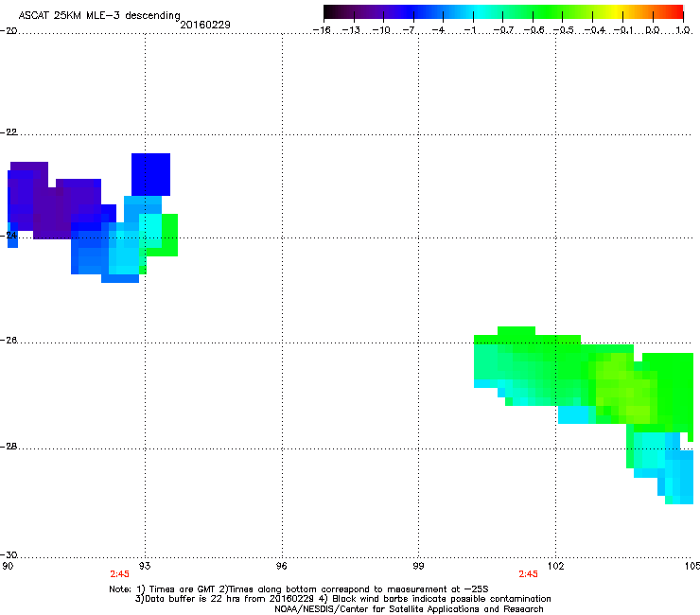Screen dimensions: 700x615
Task: Click the '0.0' color bar tick label
Action: [653, 30]
